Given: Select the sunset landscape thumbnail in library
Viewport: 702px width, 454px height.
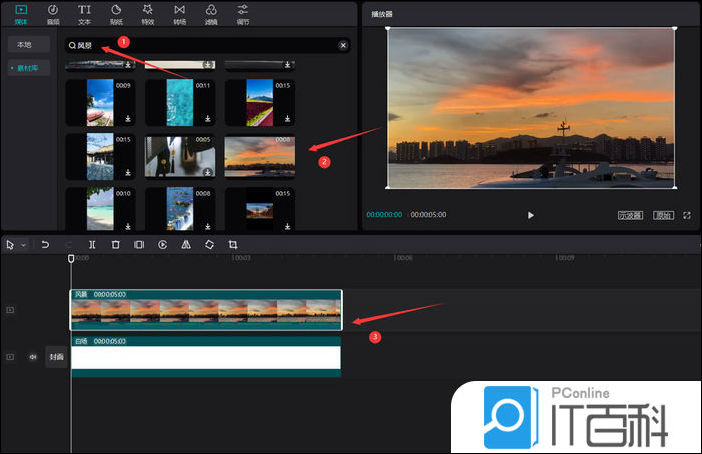Looking at the screenshot, I should (259, 156).
